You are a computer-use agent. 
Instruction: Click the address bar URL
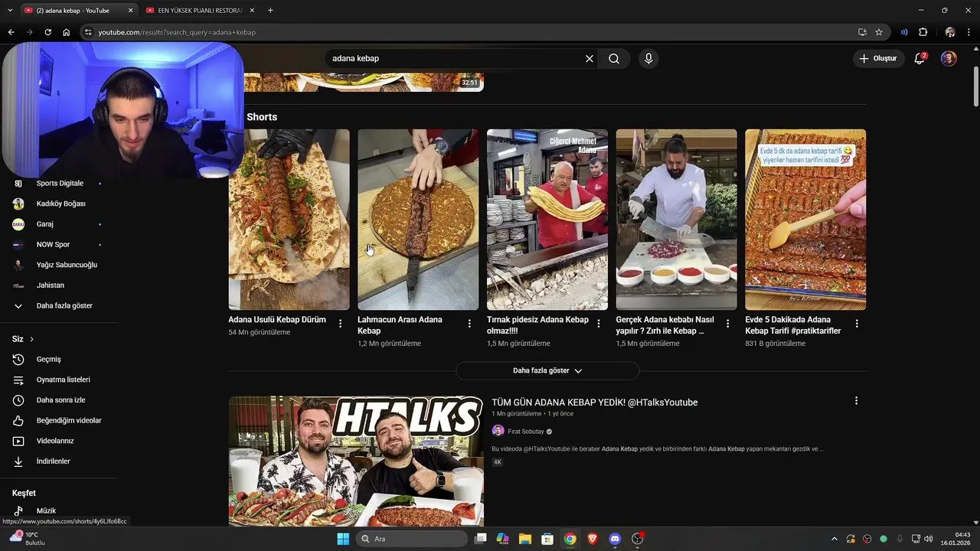tap(177, 32)
